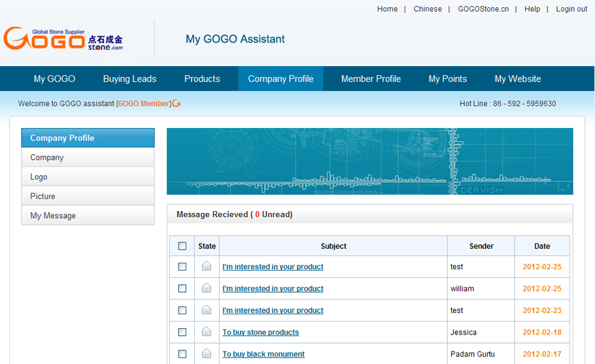Screen dimensions: 595x364
Task: Toggle the select-all checkbox in table header
Action: (x=182, y=246)
